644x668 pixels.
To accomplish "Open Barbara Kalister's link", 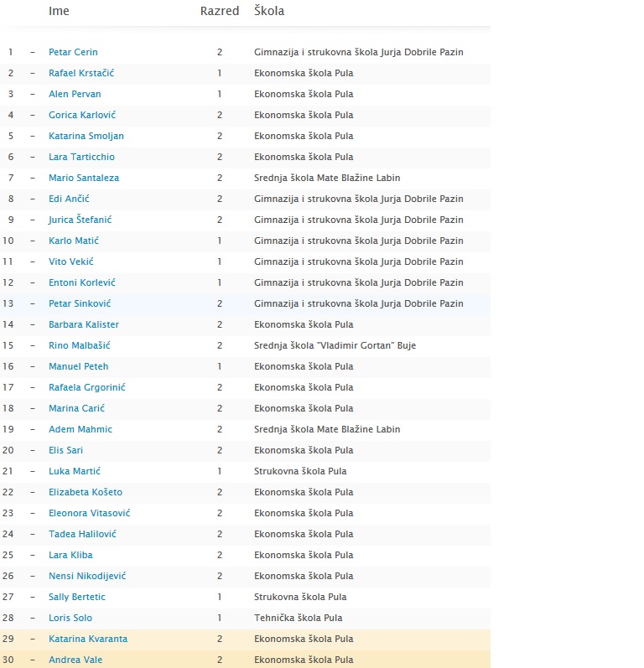I will [x=84, y=324].
